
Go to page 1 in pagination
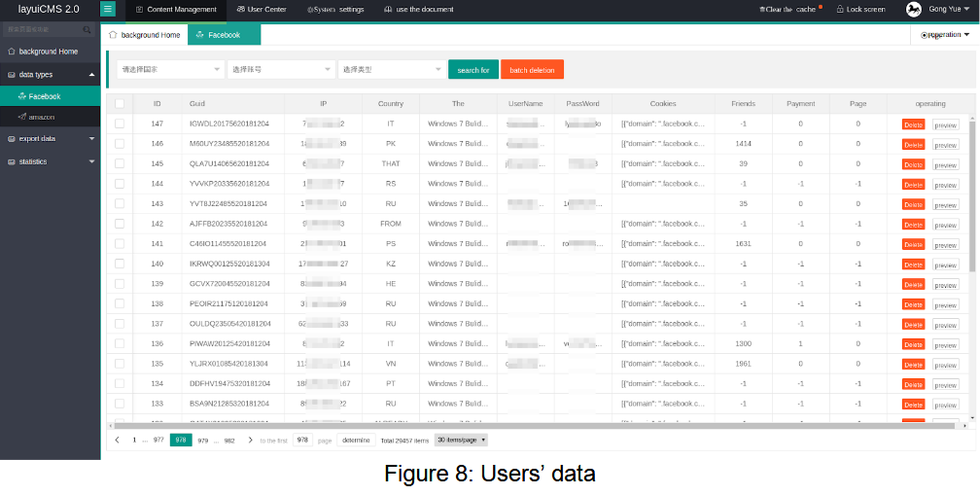pyautogui.click(x=134, y=440)
